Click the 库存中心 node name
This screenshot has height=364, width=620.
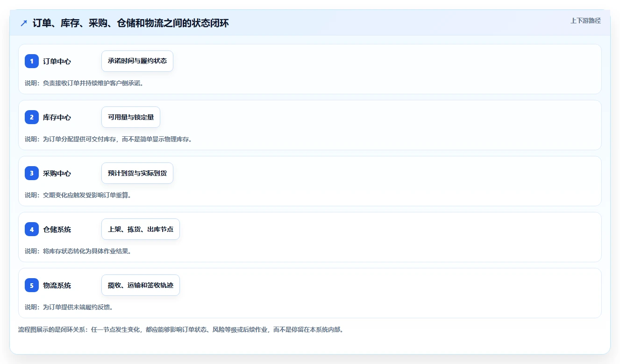(57, 117)
